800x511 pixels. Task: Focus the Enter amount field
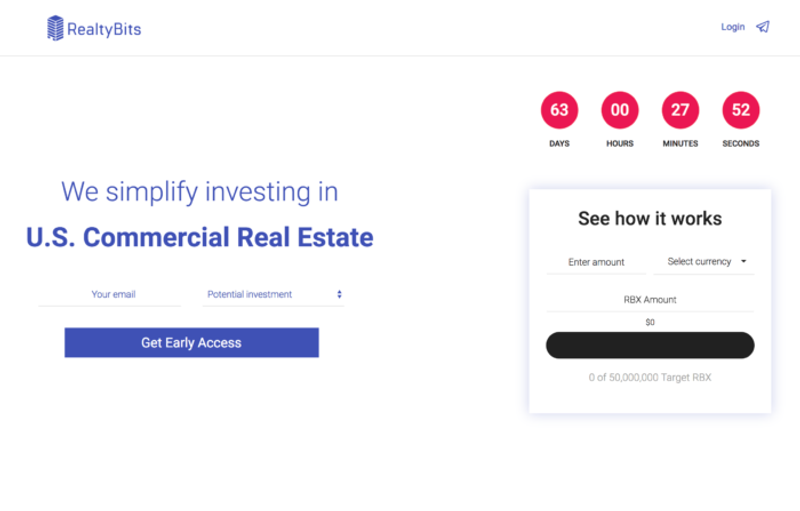pyautogui.click(x=596, y=262)
